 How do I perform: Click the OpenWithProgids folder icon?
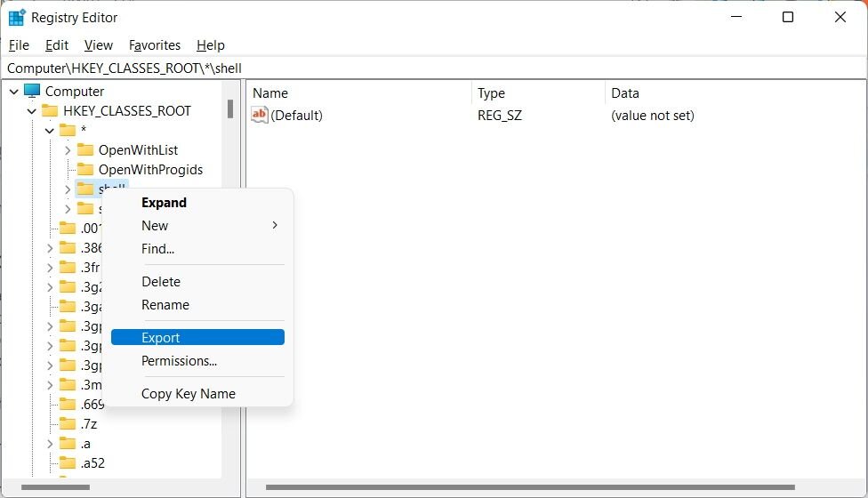pyautogui.click(x=85, y=169)
